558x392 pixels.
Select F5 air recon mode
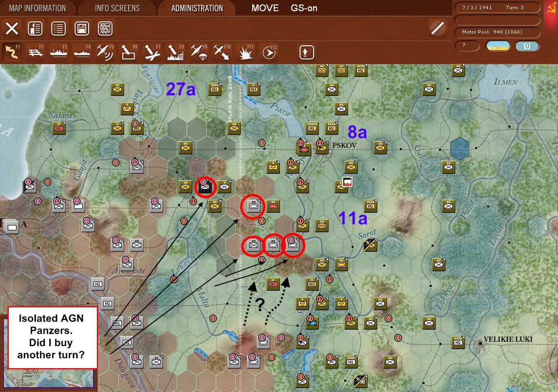(105, 52)
